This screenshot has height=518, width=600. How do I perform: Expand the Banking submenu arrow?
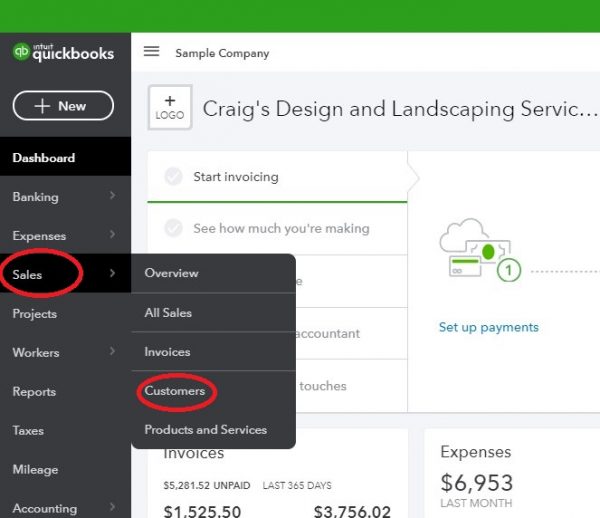pyautogui.click(x=113, y=197)
